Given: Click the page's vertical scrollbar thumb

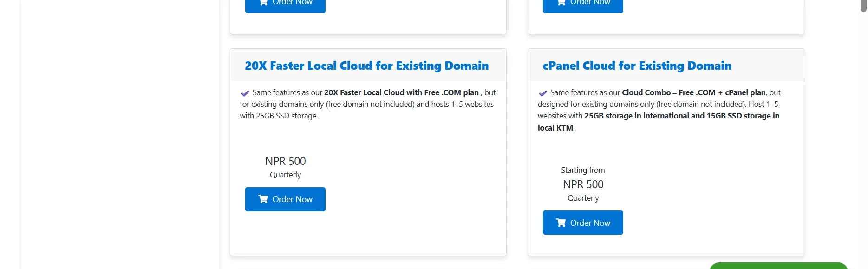Looking at the screenshot, I should click(x=863, y=6).
